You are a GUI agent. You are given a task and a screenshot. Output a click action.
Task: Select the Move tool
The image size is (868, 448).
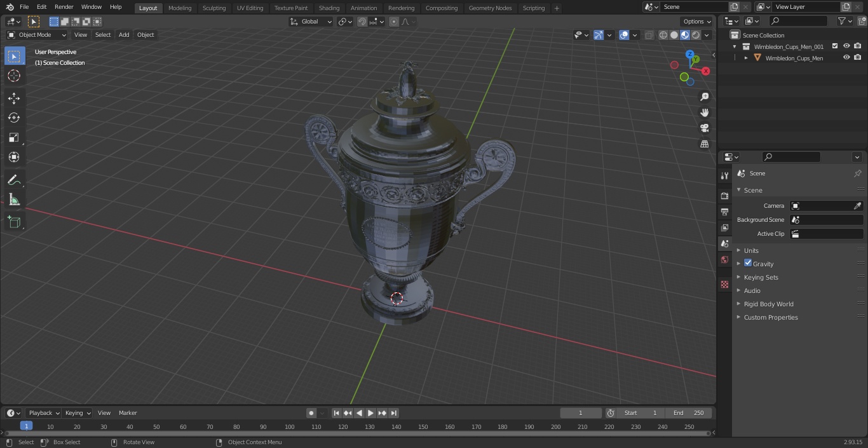click(x=14, y=98)
